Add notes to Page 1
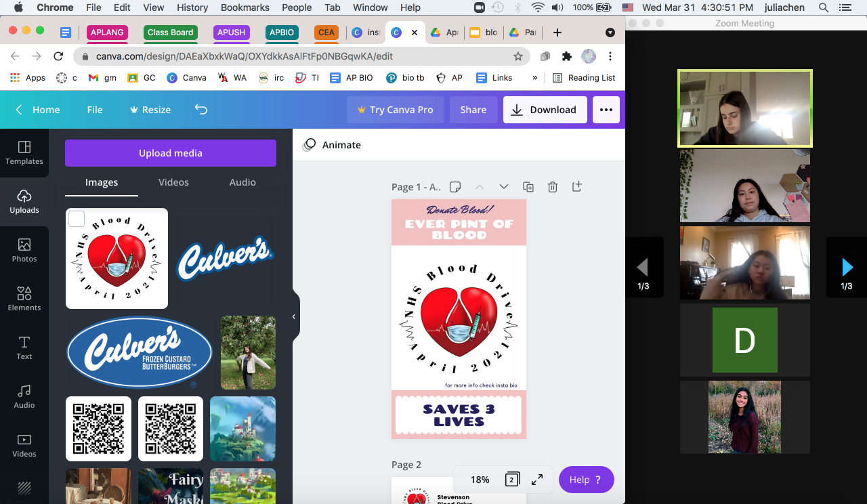The width and height of the screenshot is (867, 504). pos(455,187)
